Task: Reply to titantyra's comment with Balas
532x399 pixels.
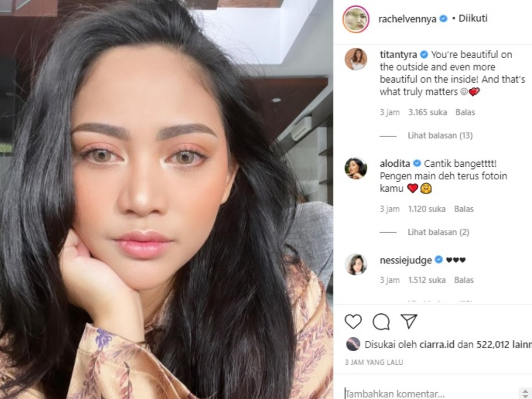Action: (465, 112)
